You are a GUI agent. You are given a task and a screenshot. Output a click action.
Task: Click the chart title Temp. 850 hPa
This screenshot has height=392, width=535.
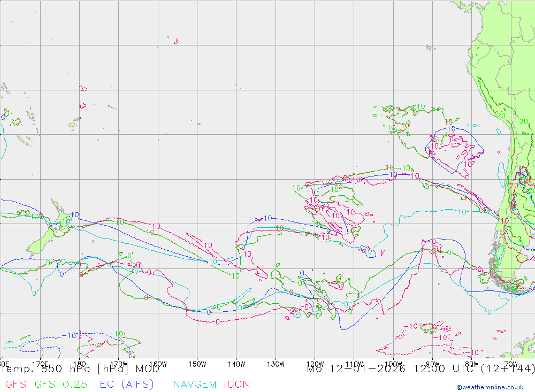(47, 369)
